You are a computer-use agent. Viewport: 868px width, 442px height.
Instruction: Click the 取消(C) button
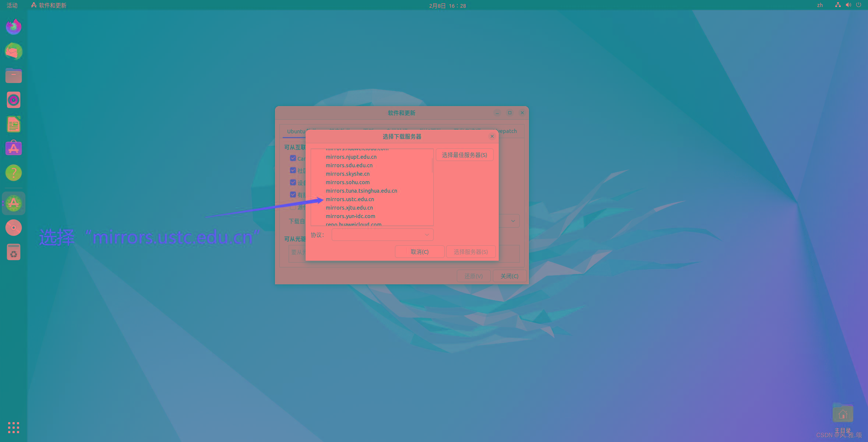[x=420, y=252]
